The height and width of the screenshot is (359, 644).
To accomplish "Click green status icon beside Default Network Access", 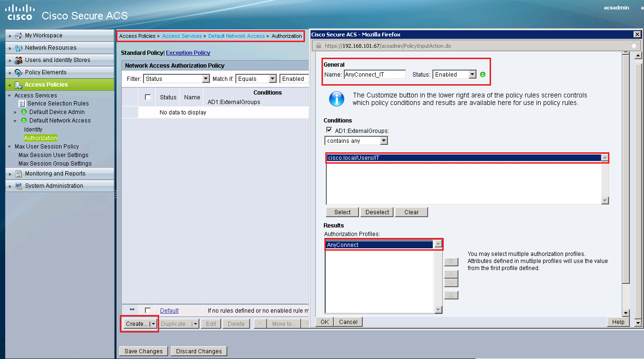I will coord(24,121).
